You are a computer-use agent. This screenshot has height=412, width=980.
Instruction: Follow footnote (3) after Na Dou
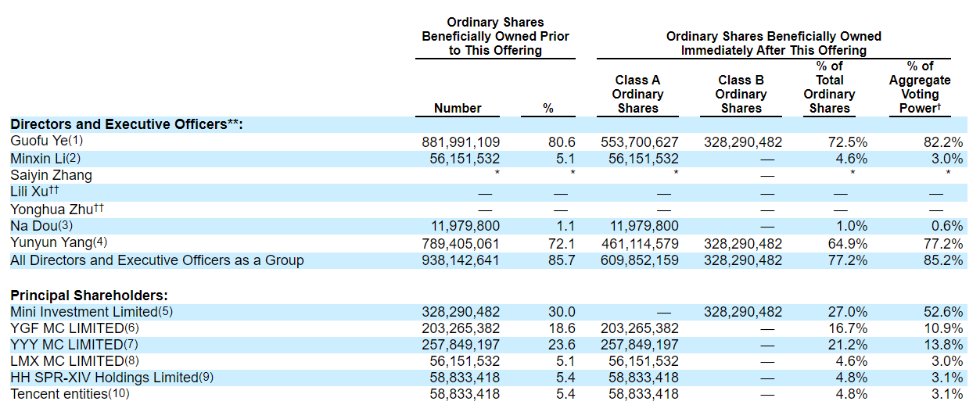(x=67, y=226)
